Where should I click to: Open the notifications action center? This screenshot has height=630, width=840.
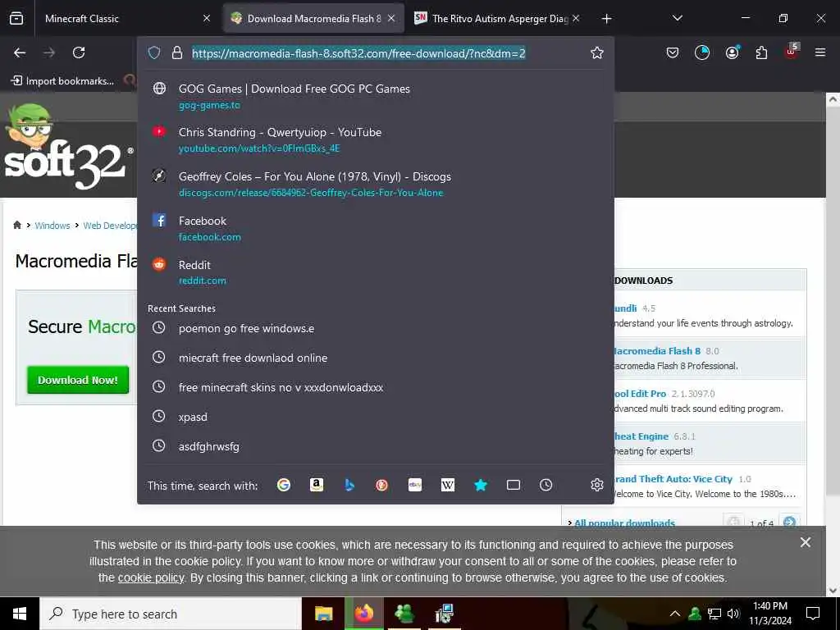813,614
